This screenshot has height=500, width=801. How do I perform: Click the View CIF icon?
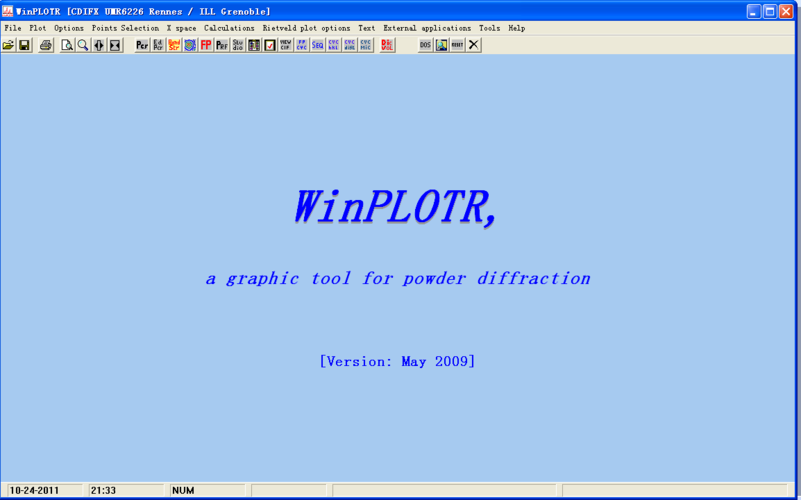286,45
